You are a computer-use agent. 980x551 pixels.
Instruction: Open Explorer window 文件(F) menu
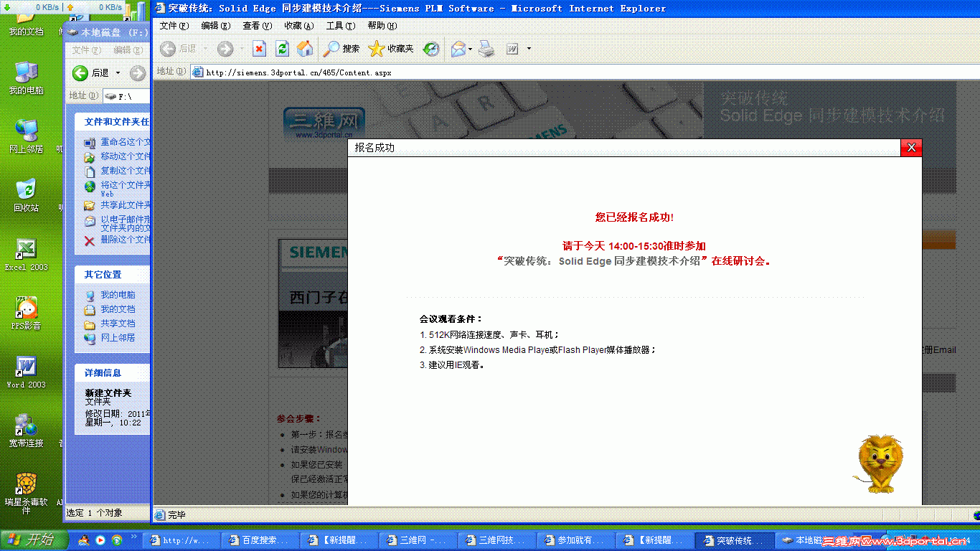(x=86, y=50)
